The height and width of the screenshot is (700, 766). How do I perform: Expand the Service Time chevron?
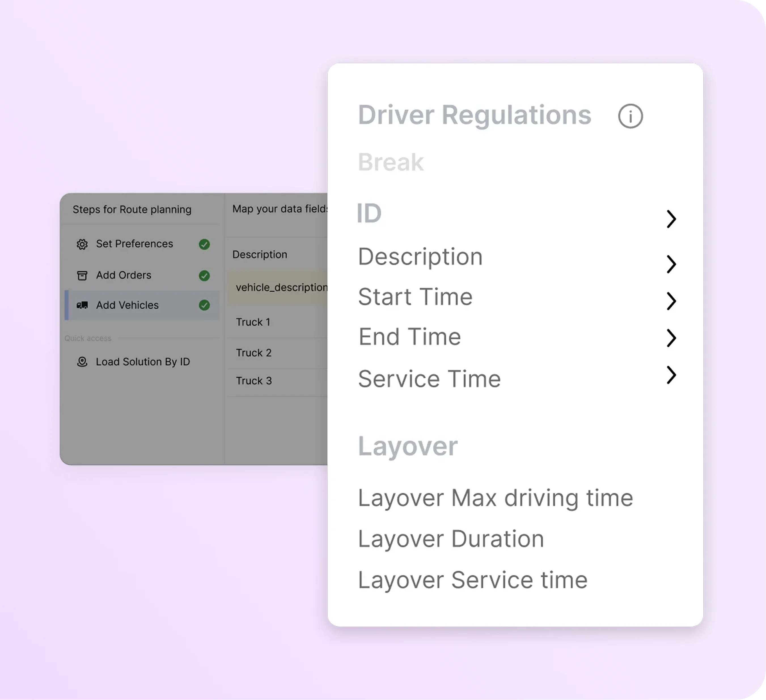pos(671,375)
